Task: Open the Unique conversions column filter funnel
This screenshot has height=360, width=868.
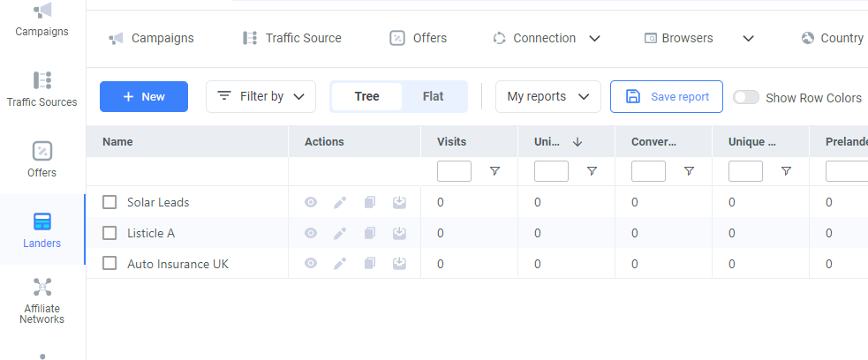Action: (786, 171)
